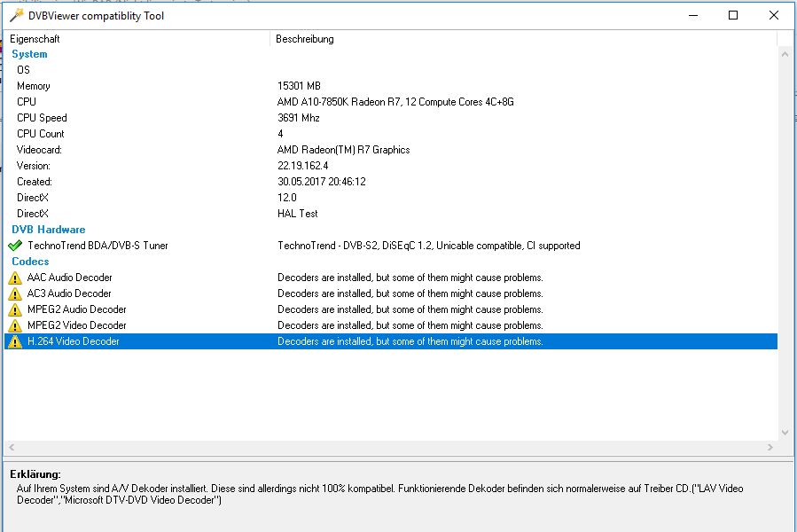
Task: Click the AMD A10-7850K CPU description
Action: click(395, 102)
